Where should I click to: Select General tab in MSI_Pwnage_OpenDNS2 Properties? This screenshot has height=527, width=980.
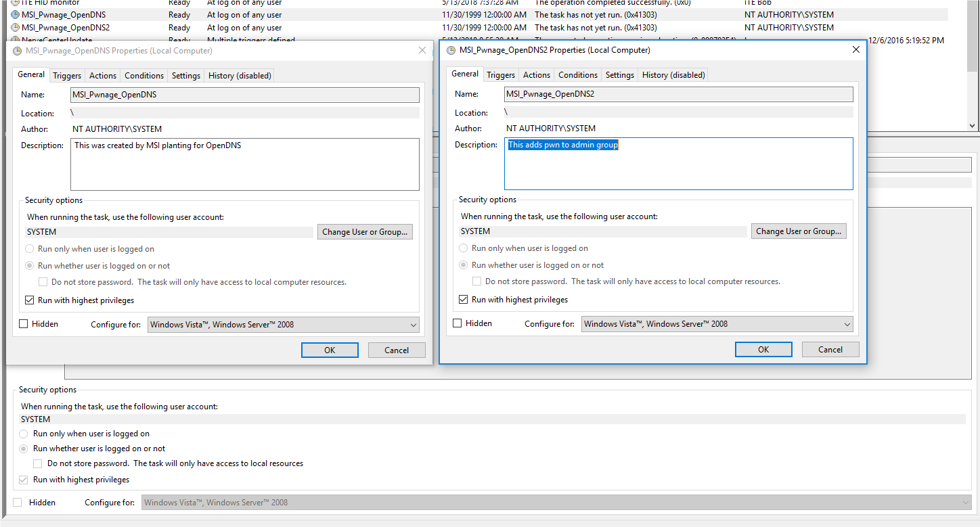tap(465, 74)
